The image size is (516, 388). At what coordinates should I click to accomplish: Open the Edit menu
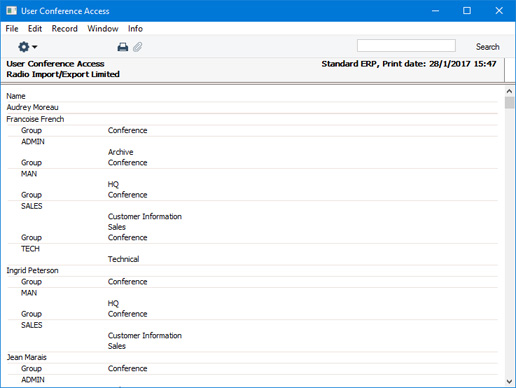pyautogui.click(x=35, y=29)
